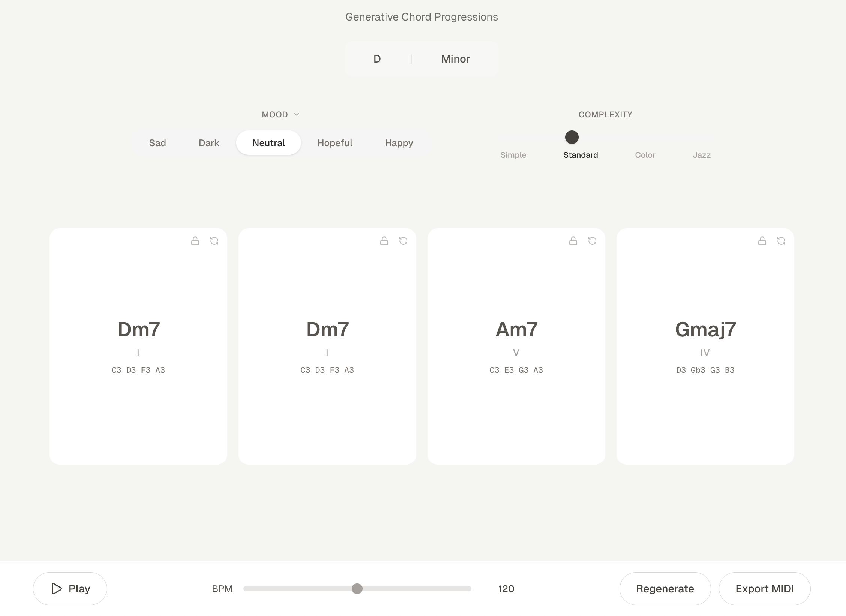Set complexity to Standard

[580, 155]
